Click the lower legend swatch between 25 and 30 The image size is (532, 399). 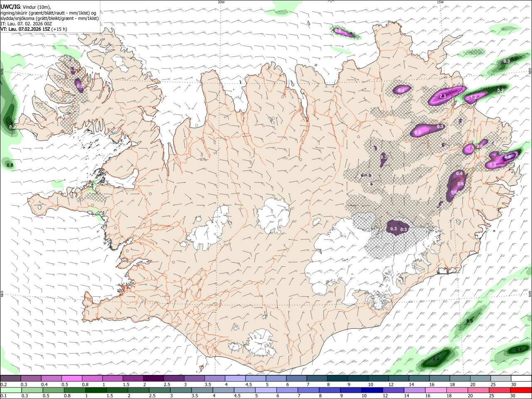coord(500,390)
